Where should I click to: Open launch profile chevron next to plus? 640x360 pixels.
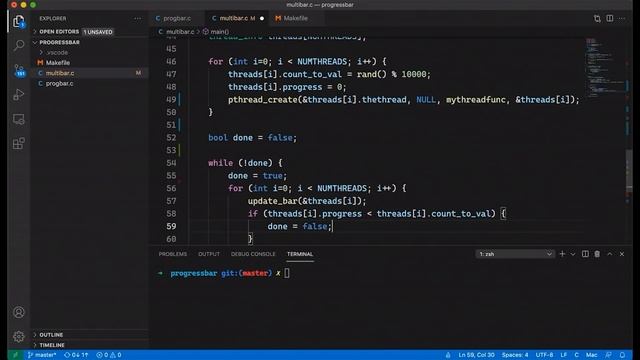pyautogui.click(x=573, y=254)
